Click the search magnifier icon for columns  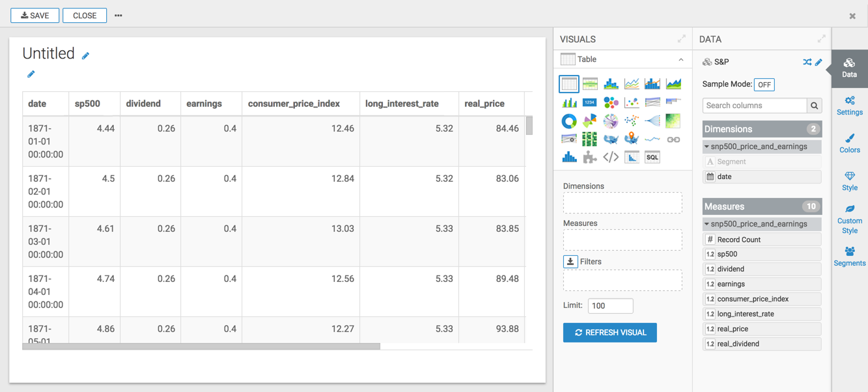(x=814, y=105)
